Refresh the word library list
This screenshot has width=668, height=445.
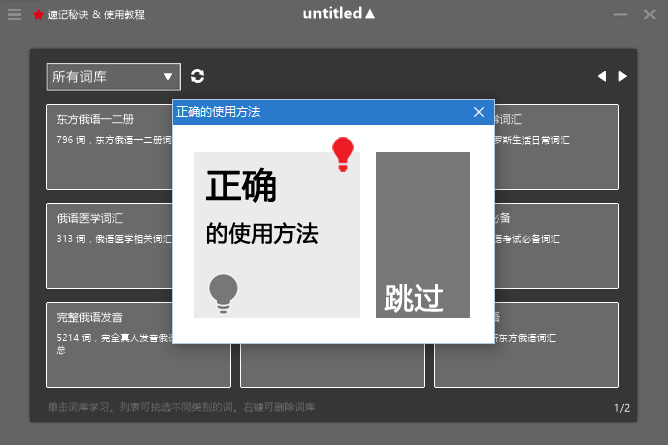point(197,76)
